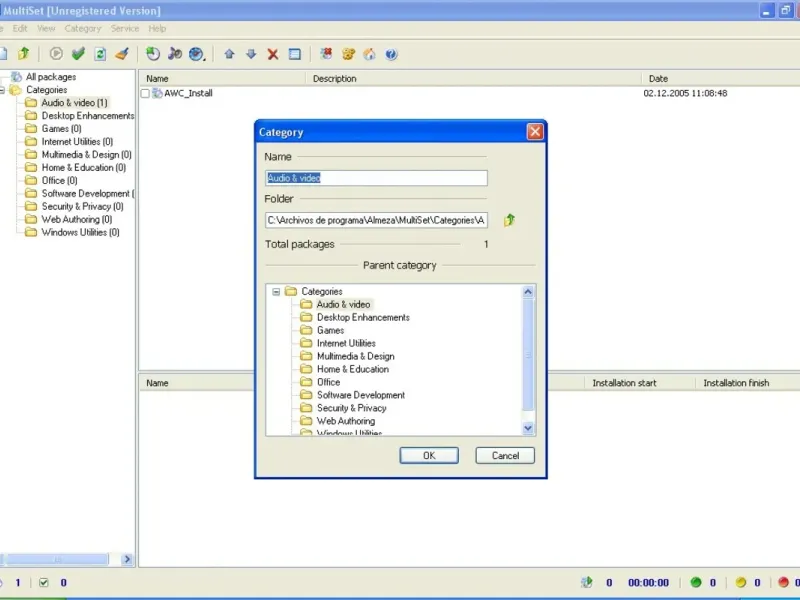This screenshot has width=800, height=600.
Task: Click the parent category list scroll-up arrow
Action: pyautogui.click(x=528, y=292)
